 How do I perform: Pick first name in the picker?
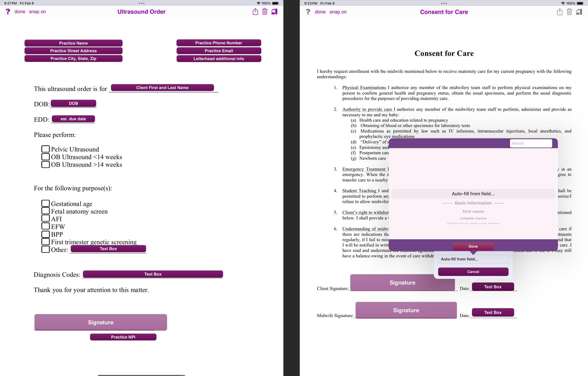click(x=473, y=211)
